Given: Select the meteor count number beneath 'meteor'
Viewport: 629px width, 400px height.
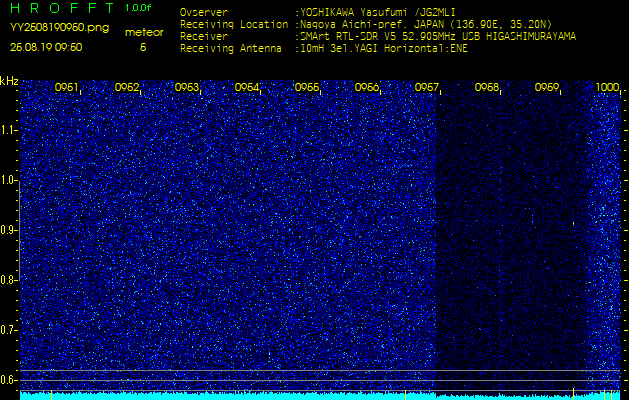Looking at the screenshot, I should click(143, 47).
